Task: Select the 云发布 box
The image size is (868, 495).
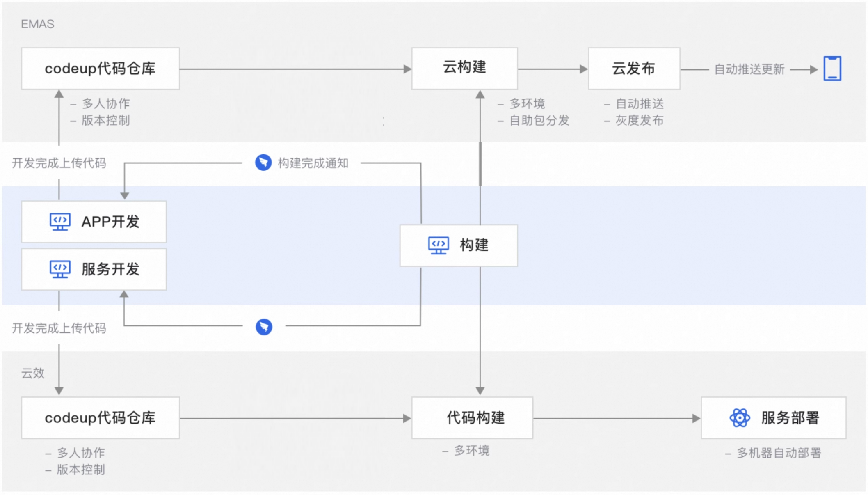Action: (x=634, y=69)
